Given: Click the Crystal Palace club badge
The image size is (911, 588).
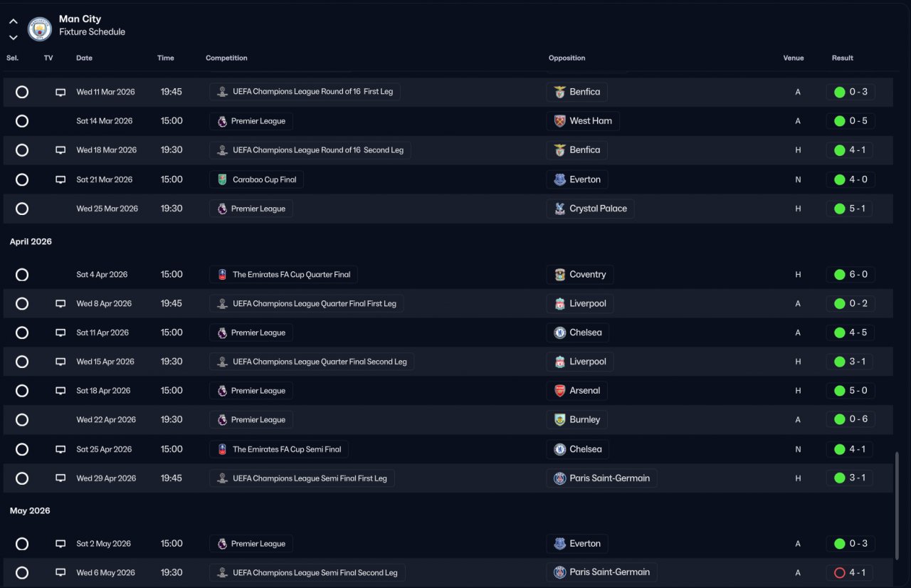Looking at the screenshot, I should (x=560, y=209).
